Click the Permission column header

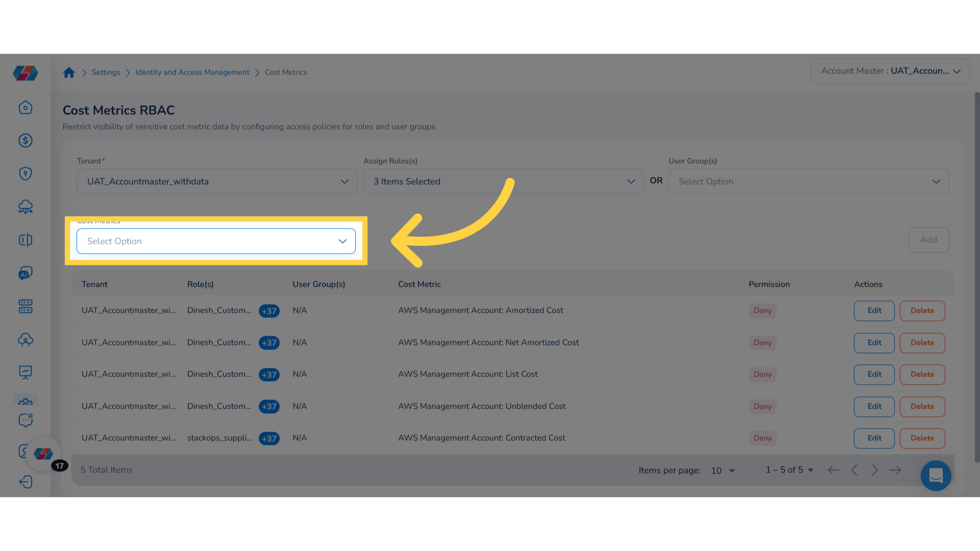click(769, 284)
